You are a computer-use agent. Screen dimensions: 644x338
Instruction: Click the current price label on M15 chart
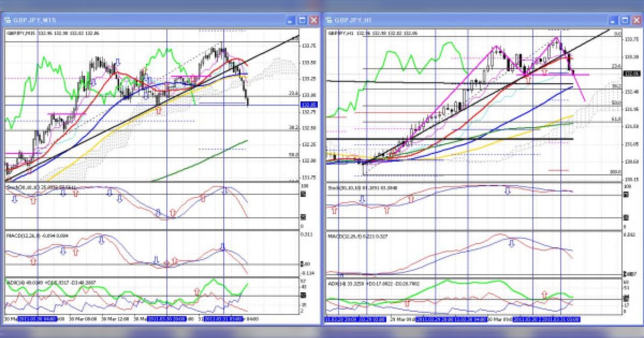(309, 105)
